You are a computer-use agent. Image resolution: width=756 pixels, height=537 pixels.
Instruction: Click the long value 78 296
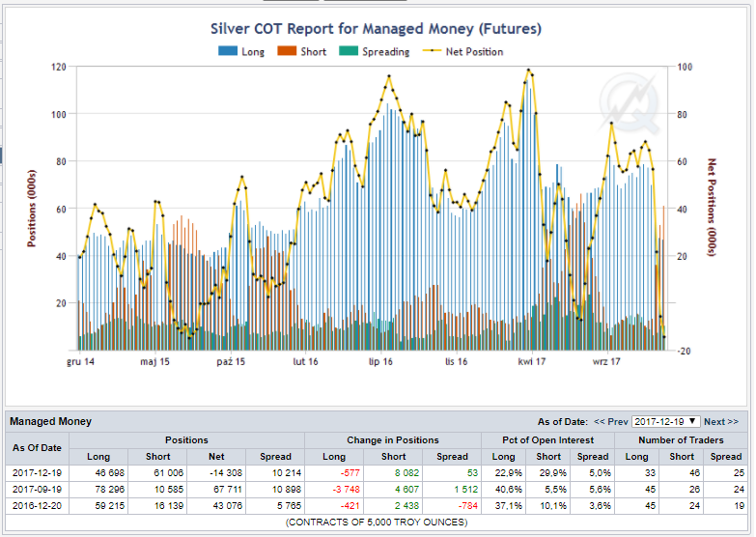tap(110, 490)
